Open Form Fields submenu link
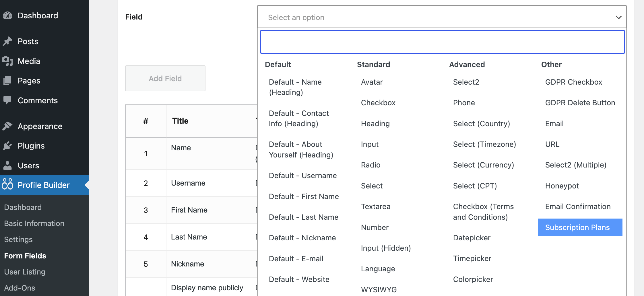Screen dimensions: 644x296 (x=25, y=256)
